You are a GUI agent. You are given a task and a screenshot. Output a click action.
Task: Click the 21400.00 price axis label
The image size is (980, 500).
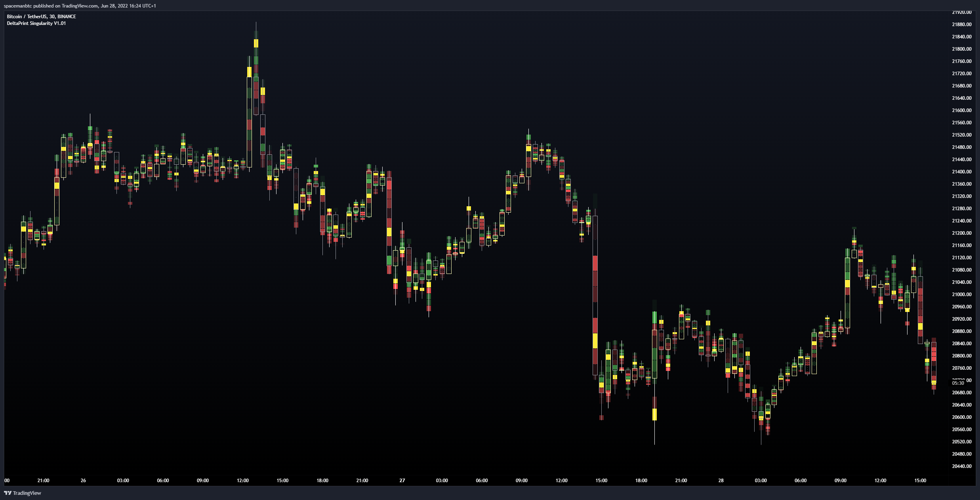[x=961, y=172]
